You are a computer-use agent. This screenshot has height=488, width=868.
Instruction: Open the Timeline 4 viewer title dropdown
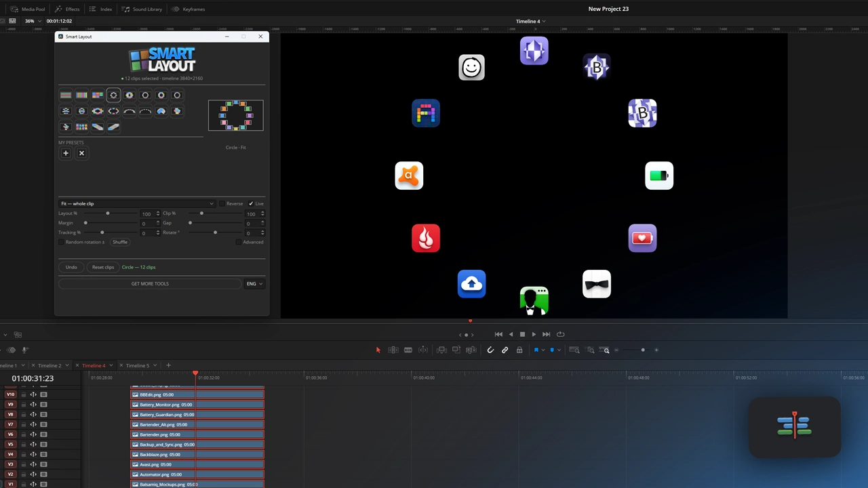[530, 21]
